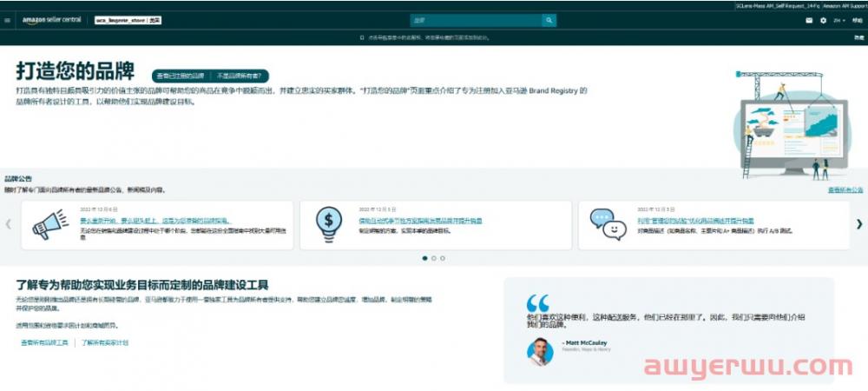Open the mail messages icon
Viewport: 868px width, 391px height.
click(809, 20)
